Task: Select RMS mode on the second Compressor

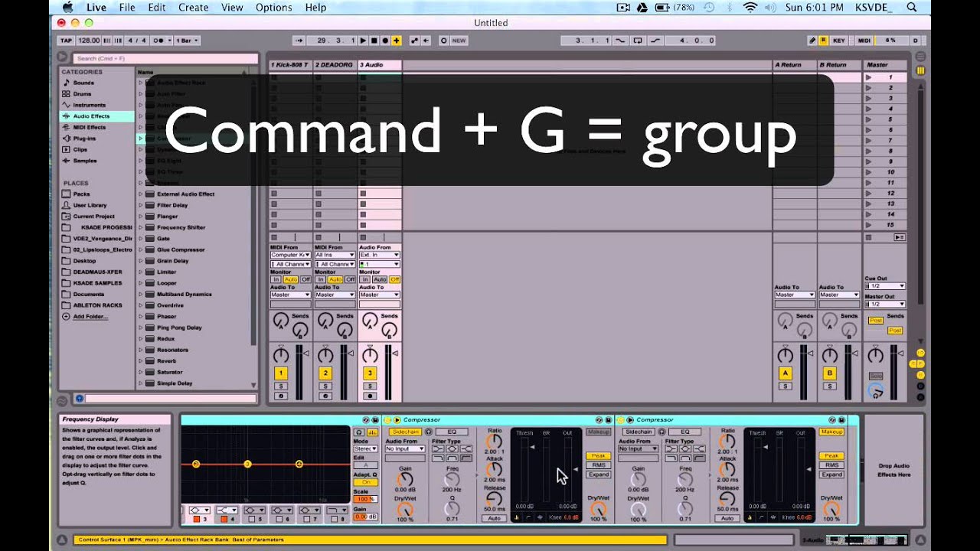Action: tap(831, 465)
